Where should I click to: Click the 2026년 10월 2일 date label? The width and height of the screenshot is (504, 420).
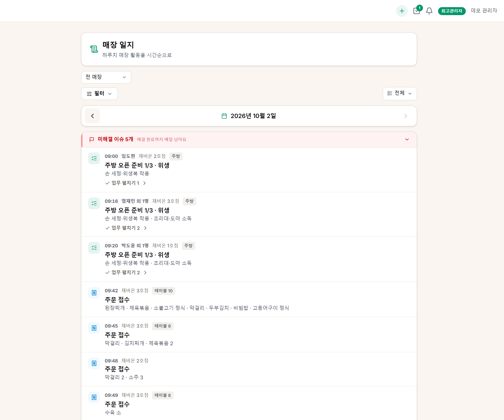[253, 116]
